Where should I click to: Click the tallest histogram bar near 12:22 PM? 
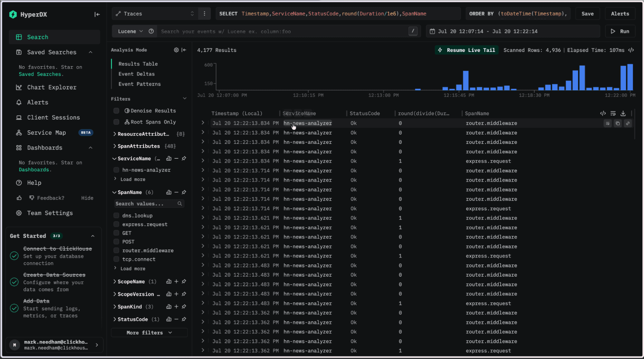coord(630,77)
